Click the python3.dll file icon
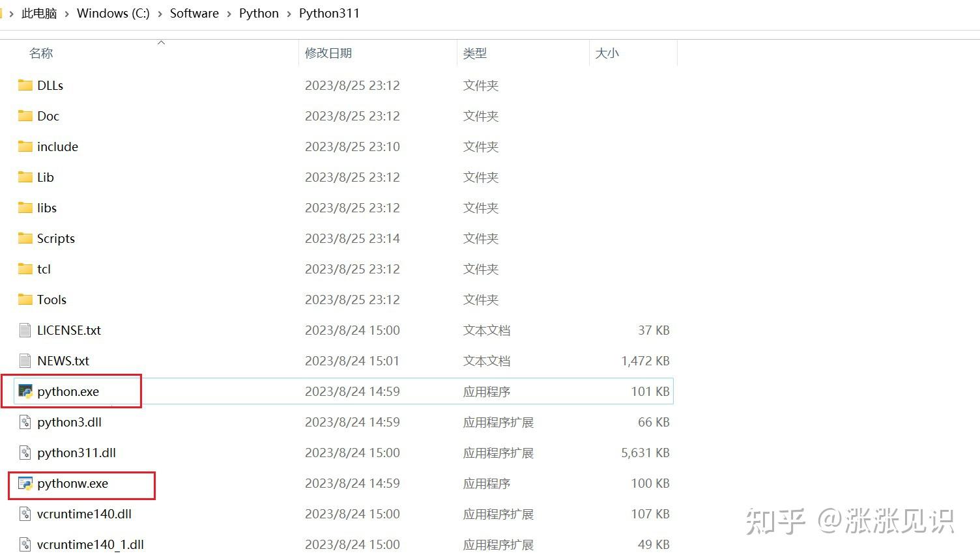 pyautogui.click(x=25, y=422)
